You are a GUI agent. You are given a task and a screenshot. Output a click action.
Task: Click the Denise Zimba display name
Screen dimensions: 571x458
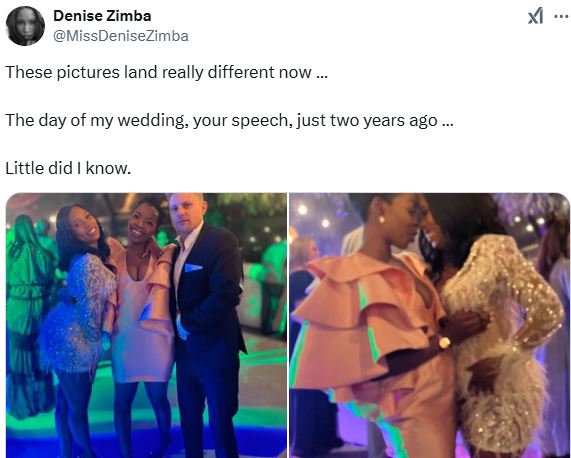tap(102, 16)
